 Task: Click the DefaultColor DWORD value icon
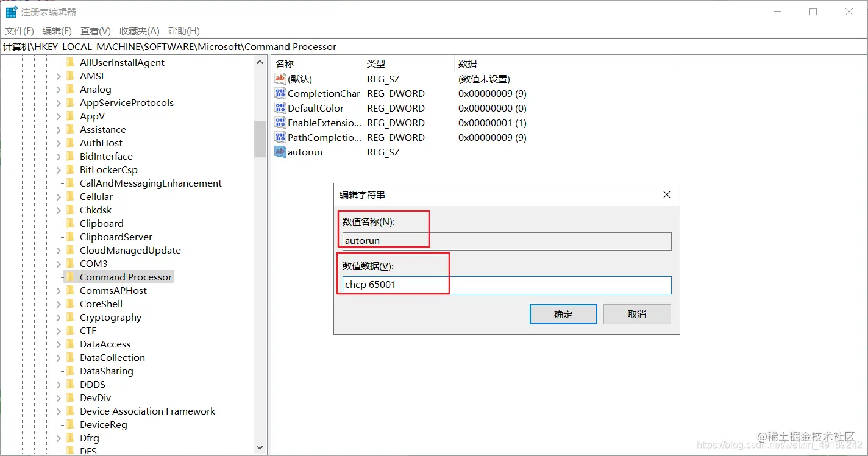tap(280, 108)
